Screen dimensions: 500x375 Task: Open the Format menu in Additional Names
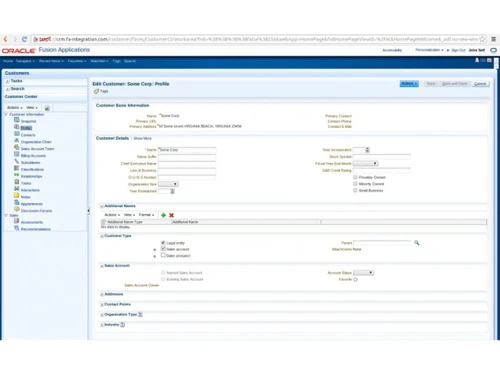[x=147, y=215]
